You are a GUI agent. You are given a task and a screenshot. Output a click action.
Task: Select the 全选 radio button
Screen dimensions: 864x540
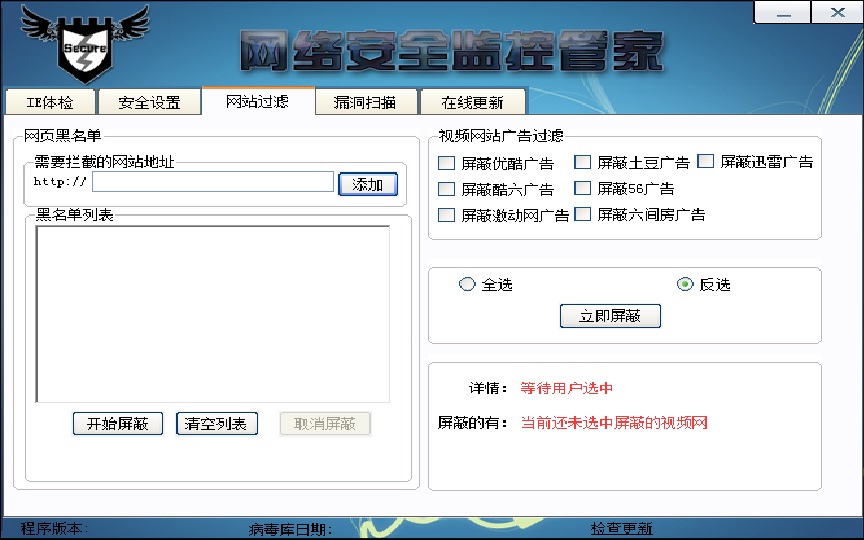coord(467,285)
